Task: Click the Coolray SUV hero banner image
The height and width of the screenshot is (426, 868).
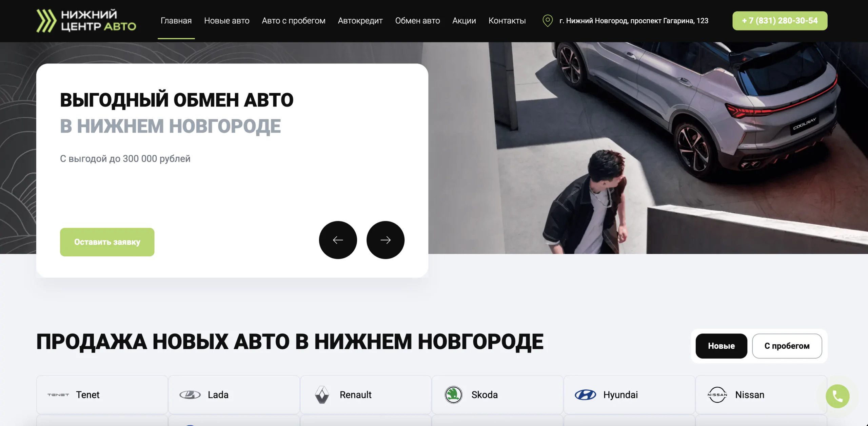Action: point(648,148)
